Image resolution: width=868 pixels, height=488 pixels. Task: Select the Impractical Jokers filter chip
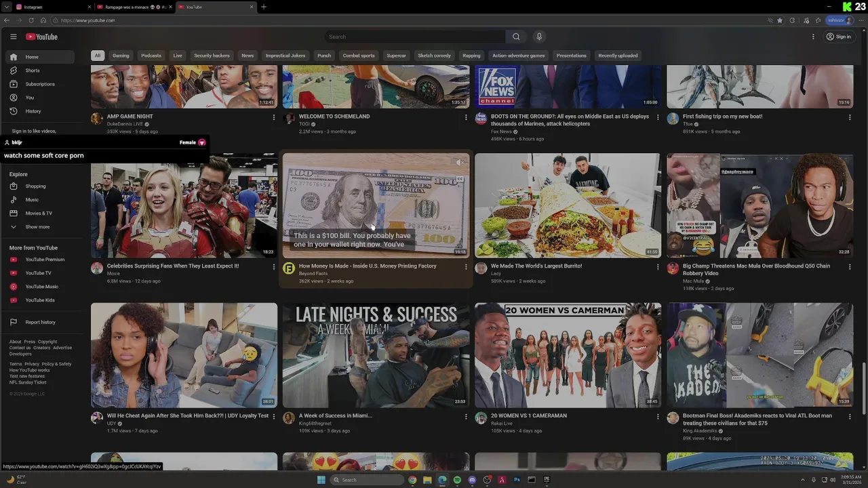(x=285, y=56)
